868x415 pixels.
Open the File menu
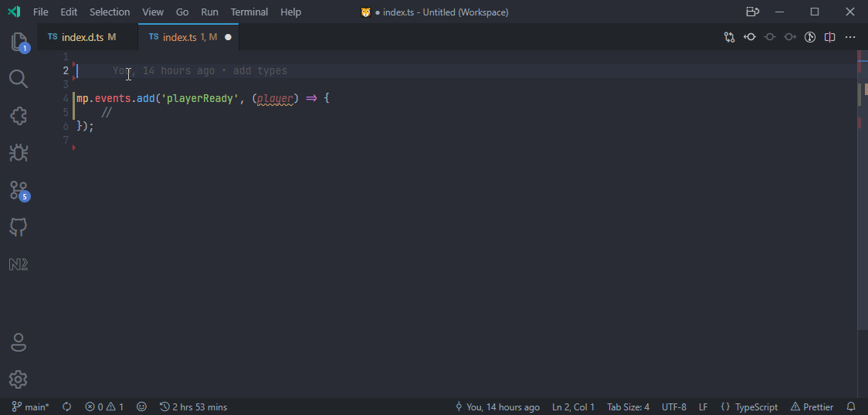tap(40, 12)
